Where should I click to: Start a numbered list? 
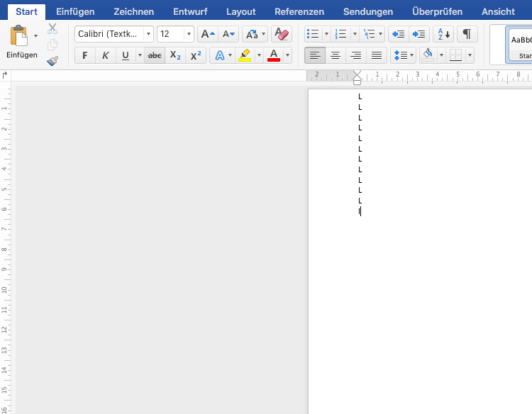(340, 34)
